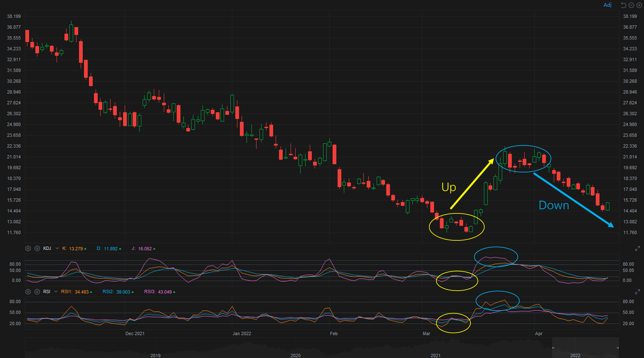644x358 pixels.
Task: Click the last green candlestick on the chart
Action: [608, 206]
